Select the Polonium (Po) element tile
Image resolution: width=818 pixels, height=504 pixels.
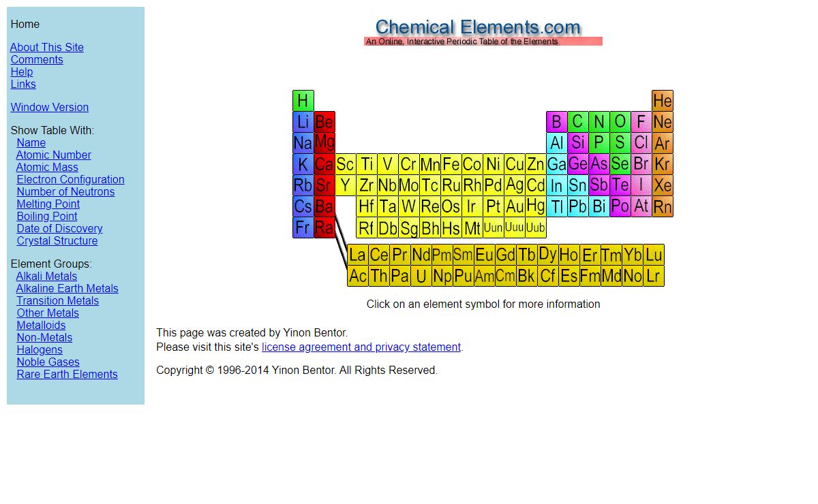point(620,206)
